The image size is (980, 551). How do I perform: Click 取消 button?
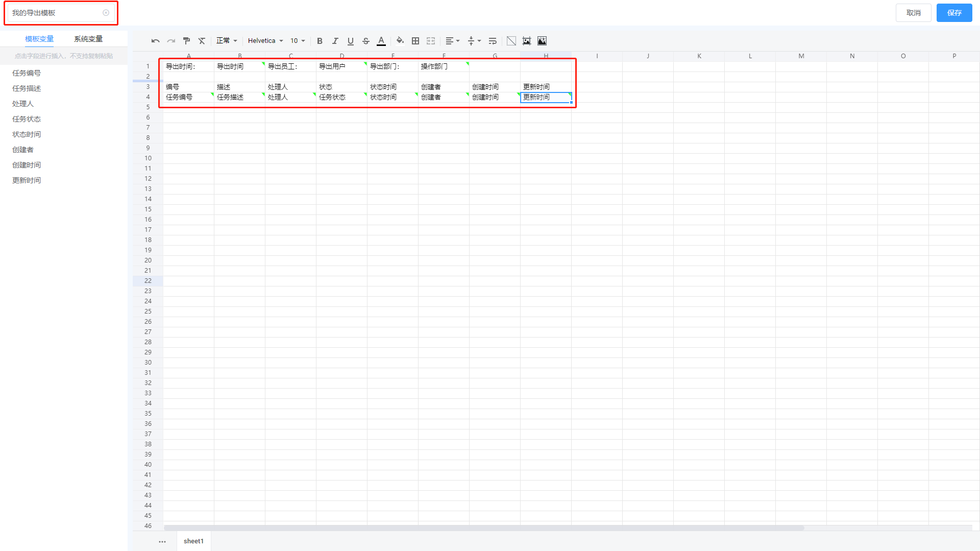pyautogui.click(x=914, y=13)
